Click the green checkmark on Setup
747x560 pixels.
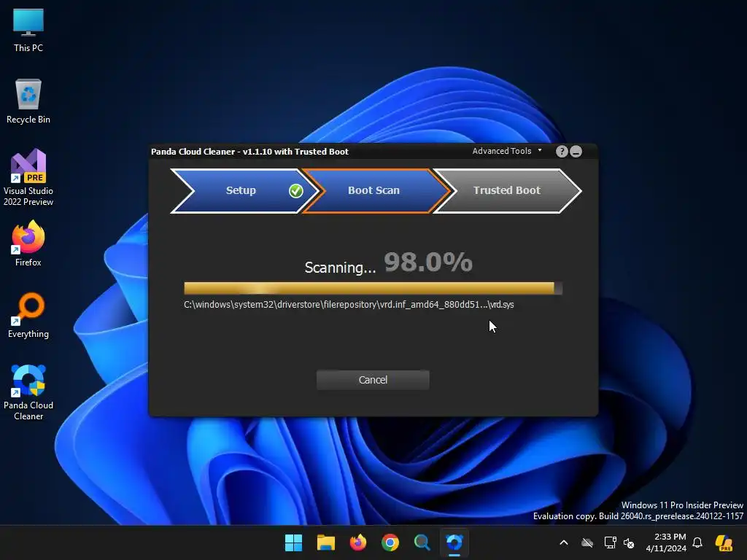coord(296,191)
